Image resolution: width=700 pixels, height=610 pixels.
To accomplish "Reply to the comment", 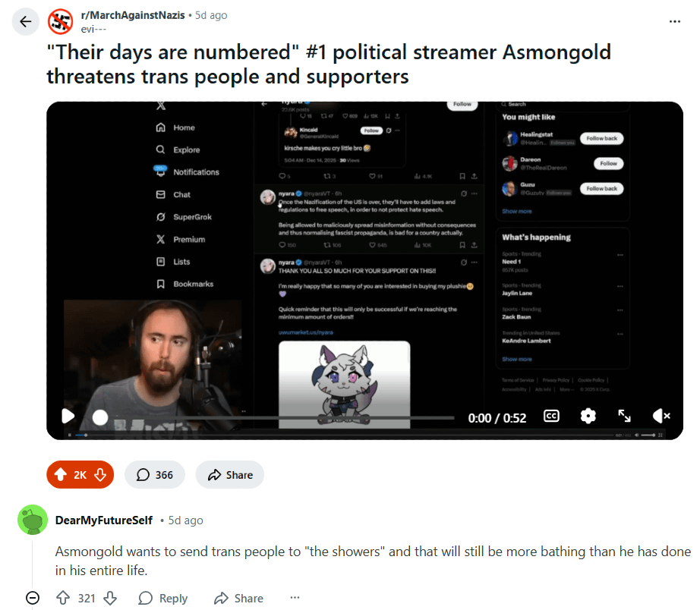I will click(x=163, y=598).
